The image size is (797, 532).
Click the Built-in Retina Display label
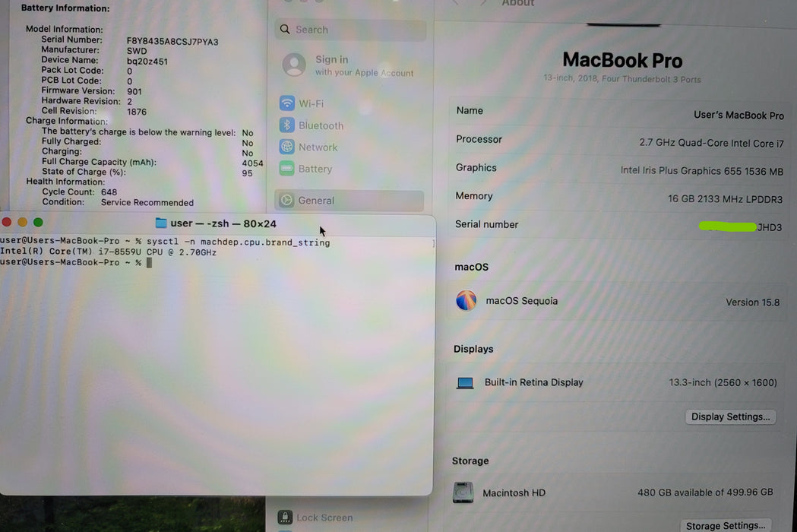[533, 382]
